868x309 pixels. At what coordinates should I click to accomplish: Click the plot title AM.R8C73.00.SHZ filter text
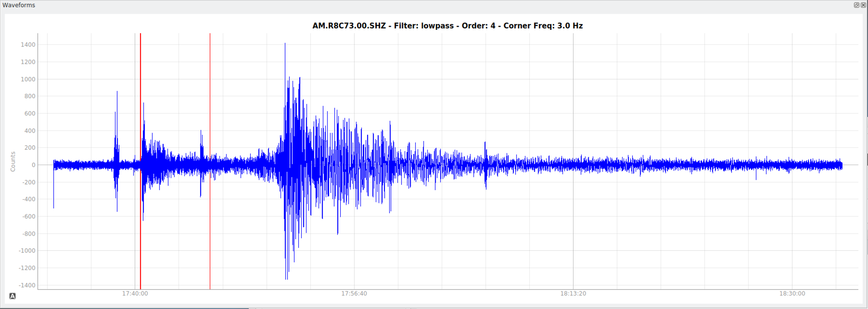click(x=447, y=26)
